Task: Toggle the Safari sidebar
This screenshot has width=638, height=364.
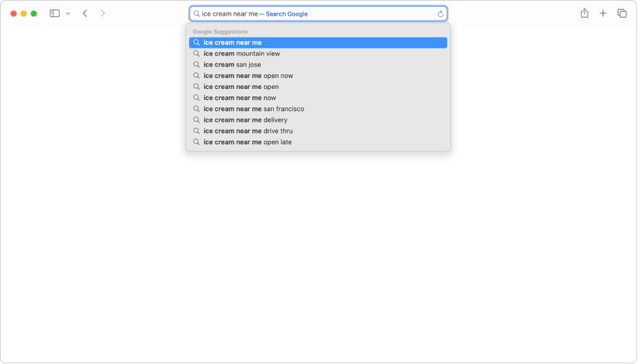Action: (55, 14)
